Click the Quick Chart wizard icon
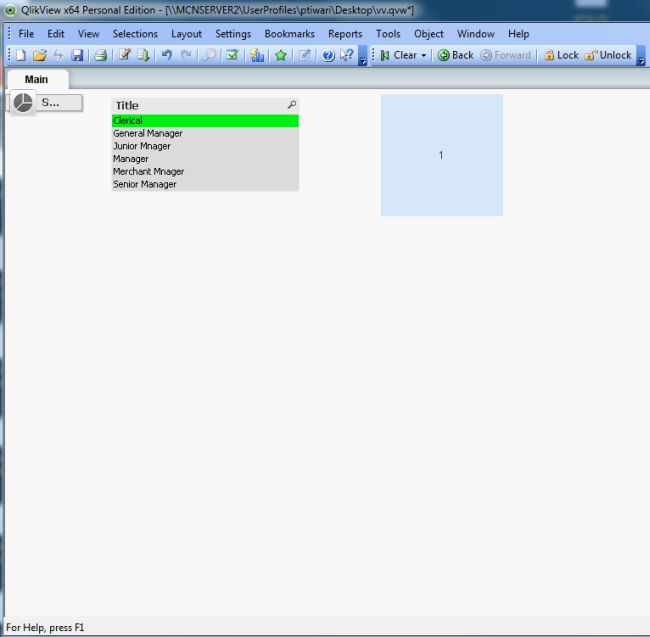 [257, 55]
